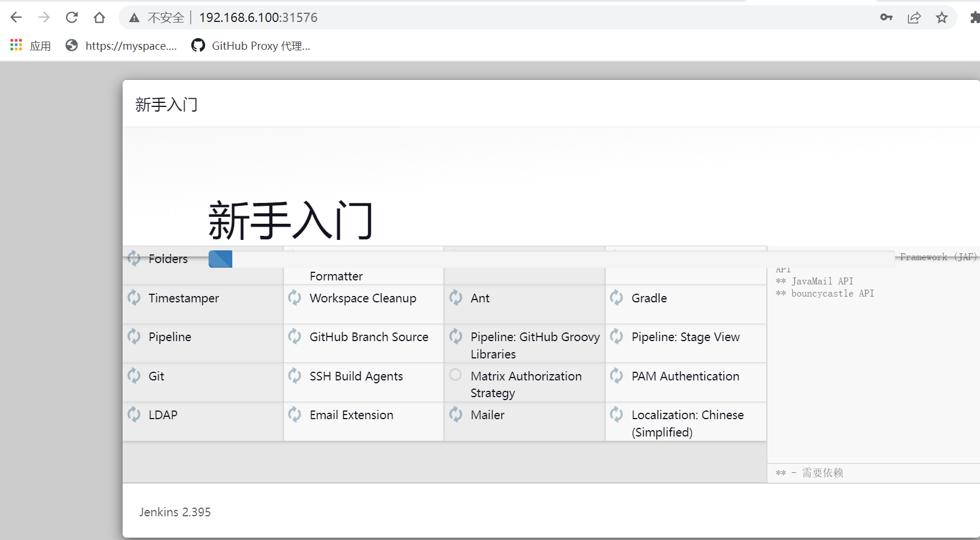
Task: Click the Workspace Cleanup spinner icon
Action: [295, 298]
